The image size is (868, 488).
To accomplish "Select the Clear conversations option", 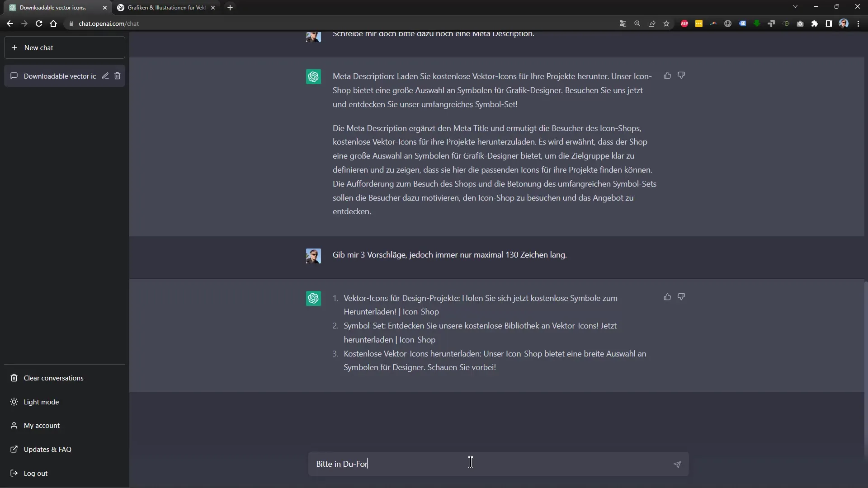I will pyautogui.click(x=53, y=378).
